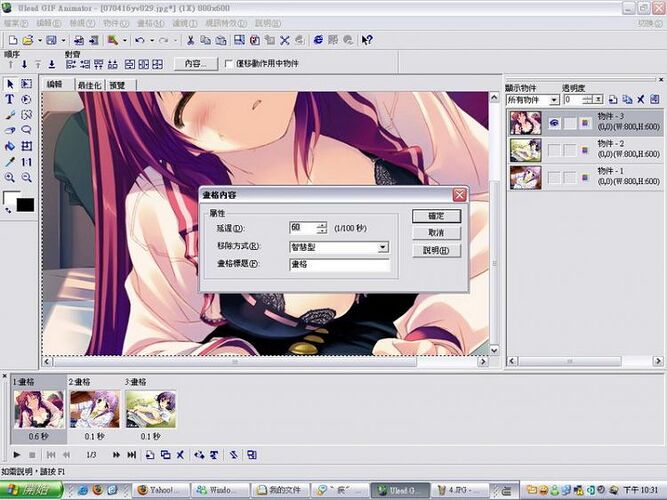The width and height of the screenshot is (667, 500).
Task: Select the 3:畫格 frame thumbnail
Action: click(150, 409)
